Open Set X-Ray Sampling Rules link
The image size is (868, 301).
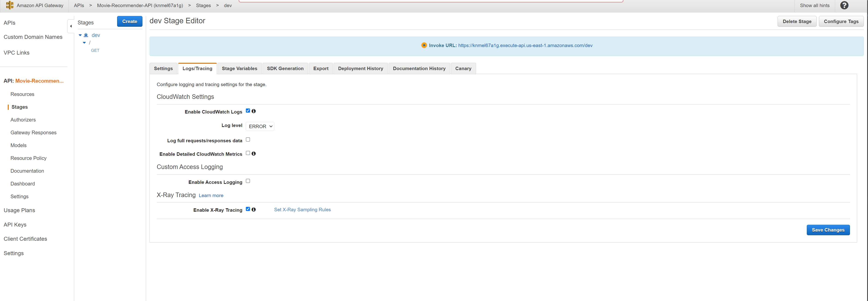click(302, 210)
